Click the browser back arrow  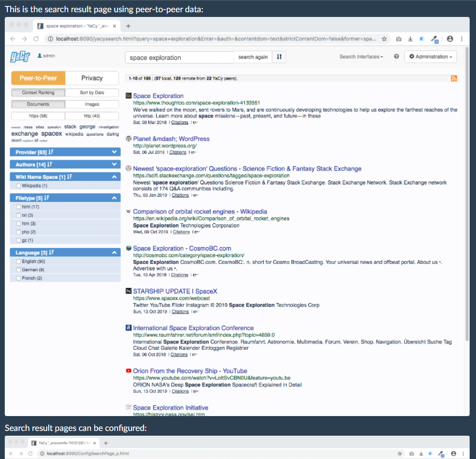pyautogui.click(x=13, y=39)
